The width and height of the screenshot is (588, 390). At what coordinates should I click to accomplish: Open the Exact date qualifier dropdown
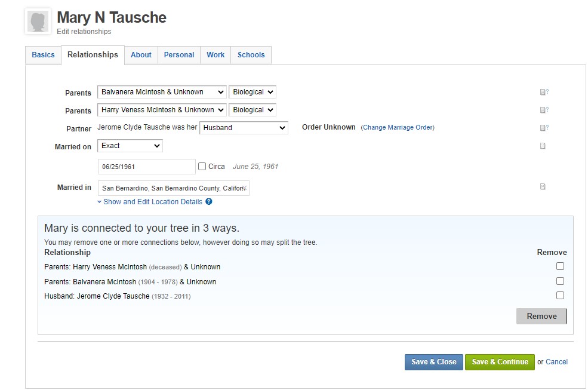[130, 146]
